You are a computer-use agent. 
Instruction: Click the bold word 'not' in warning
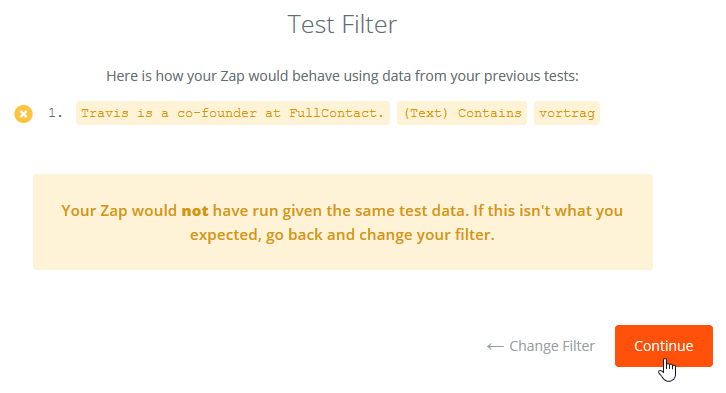(194, 211)
